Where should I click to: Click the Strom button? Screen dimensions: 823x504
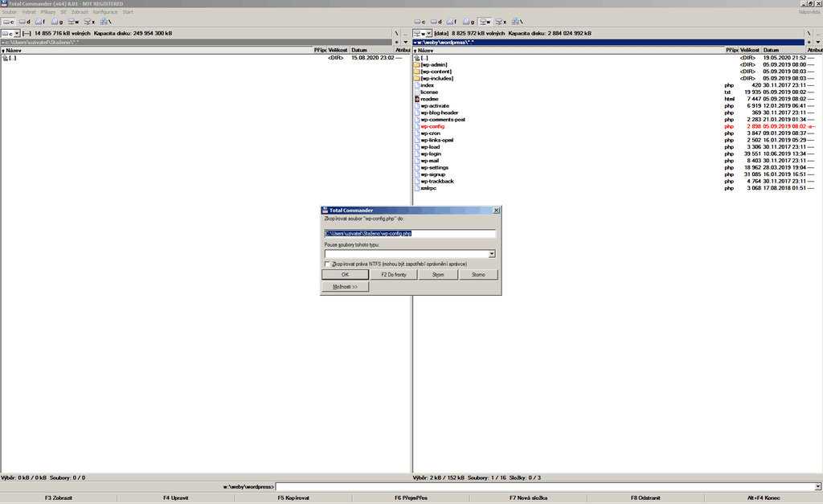pos(438,275)
